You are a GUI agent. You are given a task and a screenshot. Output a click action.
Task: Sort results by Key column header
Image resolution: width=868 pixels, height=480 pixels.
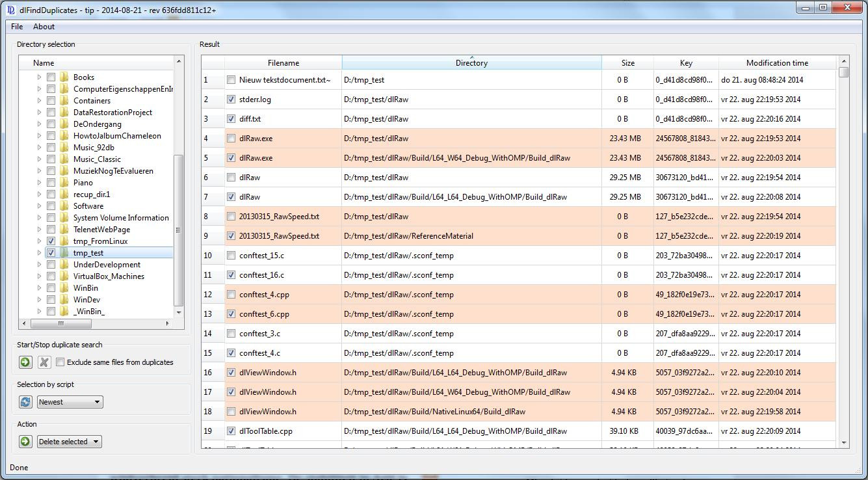point(686,63)
